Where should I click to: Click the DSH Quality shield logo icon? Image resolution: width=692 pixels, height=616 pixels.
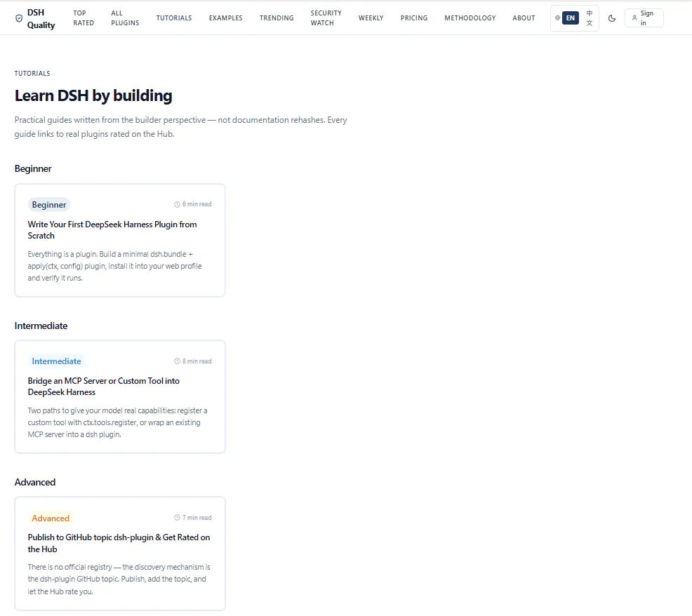(19, 18)
